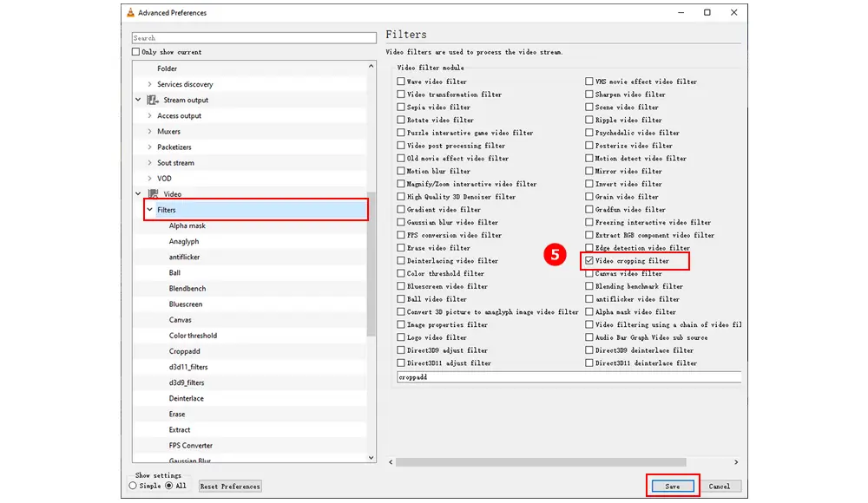The height and width of the screenshot is (503, 868).
Task: Enable the Sepia video filter
Action: 401,107
